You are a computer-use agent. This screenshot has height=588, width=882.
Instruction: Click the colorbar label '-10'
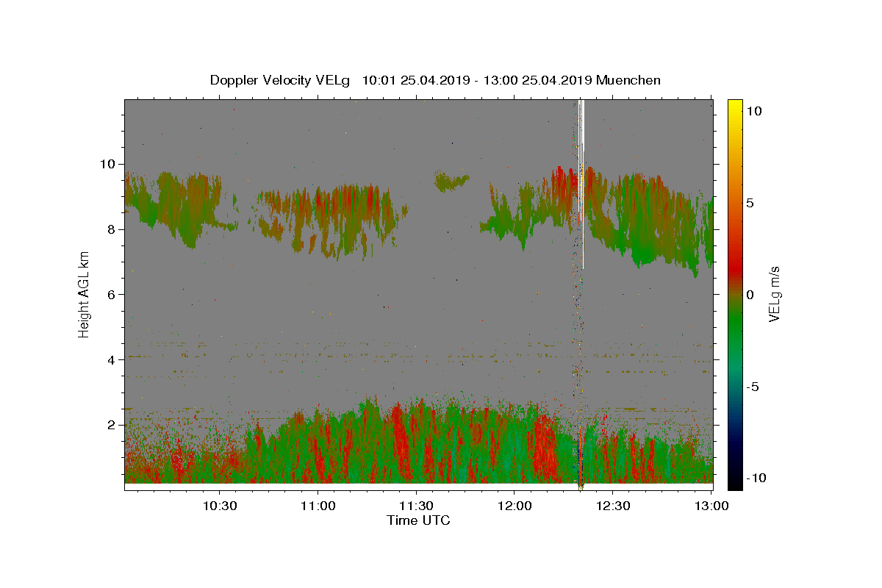click(756, 478)
